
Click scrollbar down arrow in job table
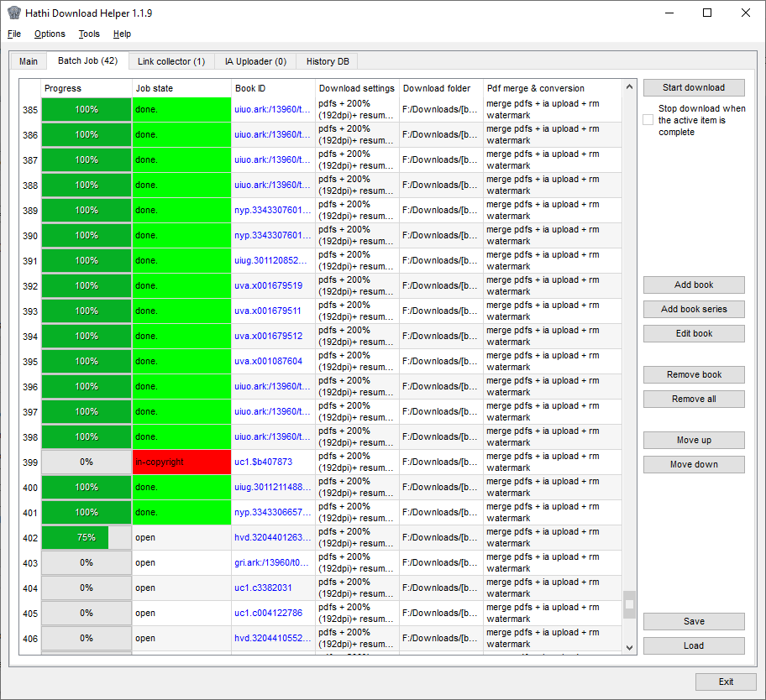click(x=629, y=647)
